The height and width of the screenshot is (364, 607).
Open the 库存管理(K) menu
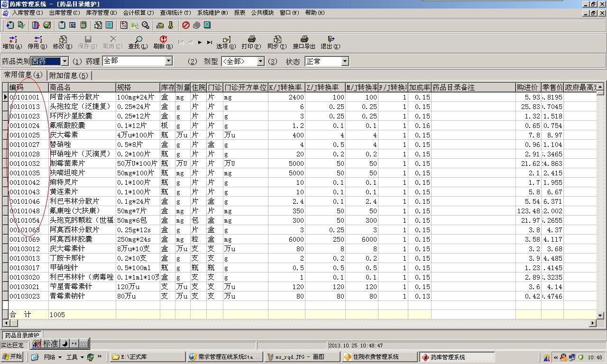click(101, 13)
